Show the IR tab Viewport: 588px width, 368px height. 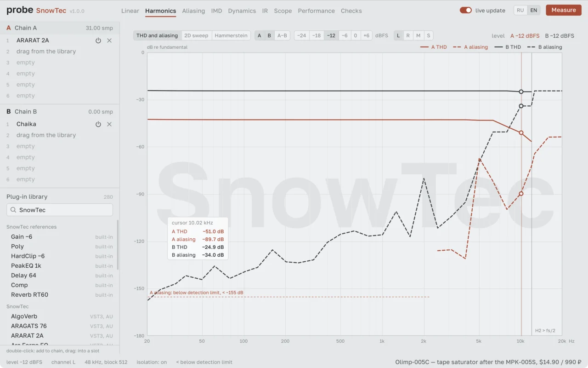[x=265, y=11]
